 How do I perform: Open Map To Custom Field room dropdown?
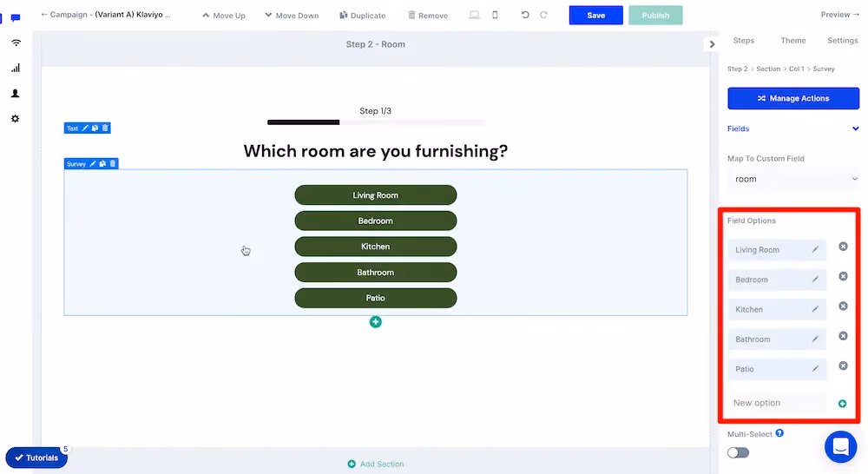794,179
